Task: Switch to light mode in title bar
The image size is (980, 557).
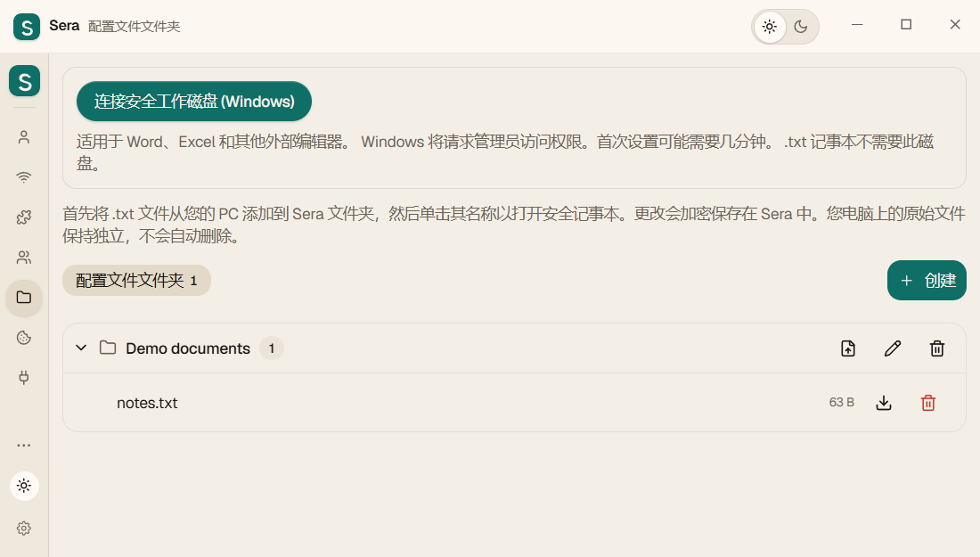Action: [770, 27]
